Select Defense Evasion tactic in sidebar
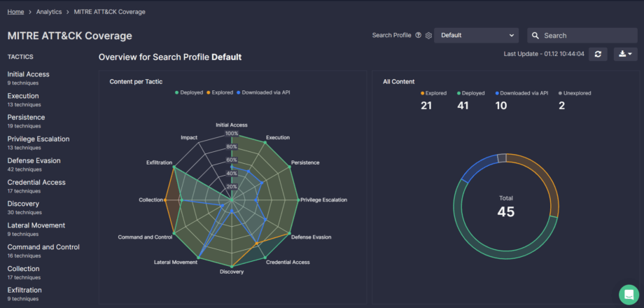The image size is (644, 308). (x=34, y=160)
